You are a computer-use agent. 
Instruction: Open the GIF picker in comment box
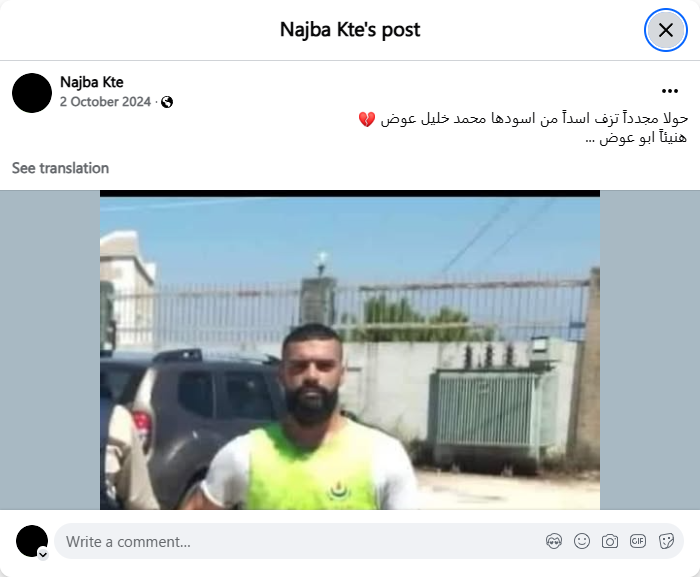[638, 541]
